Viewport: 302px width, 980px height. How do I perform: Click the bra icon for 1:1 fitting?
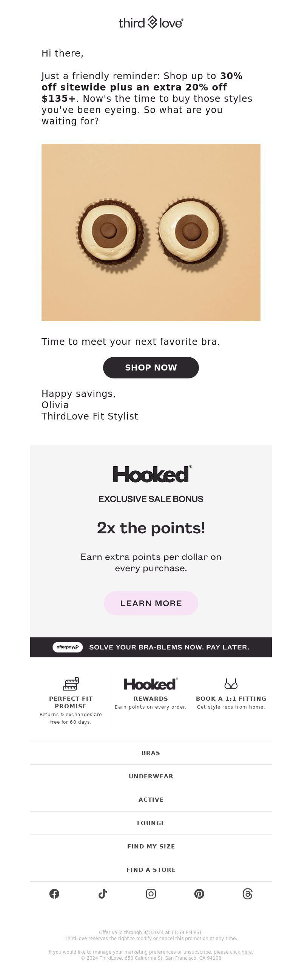231,684
